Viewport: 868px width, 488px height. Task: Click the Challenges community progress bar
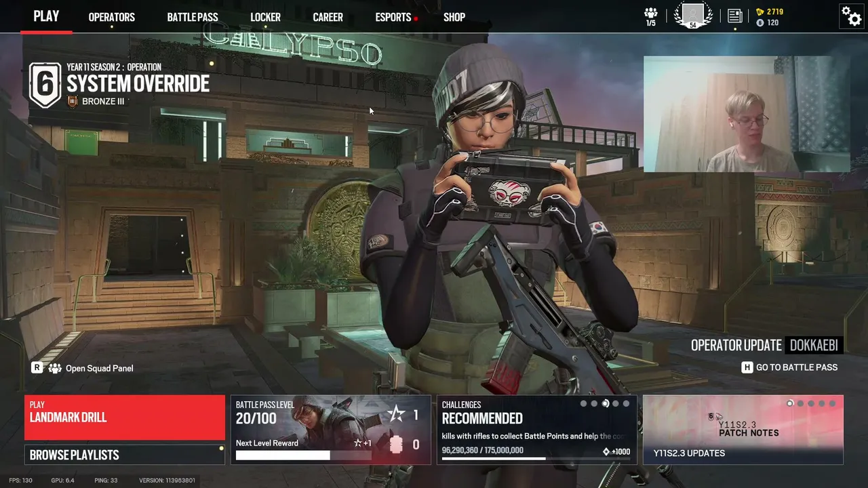(x=536, y=459)
